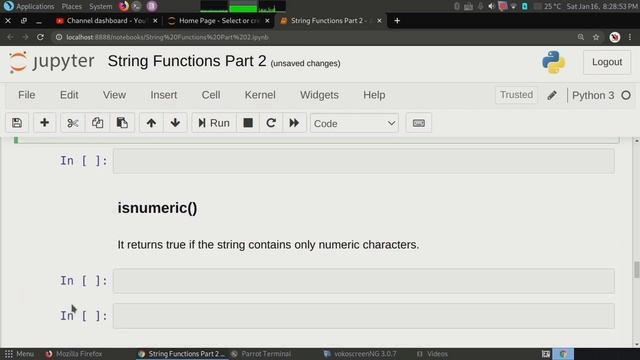Move selected cell down arrow
Image resolution: width=640 pixels, height=360 pixels.
point(175,123)
